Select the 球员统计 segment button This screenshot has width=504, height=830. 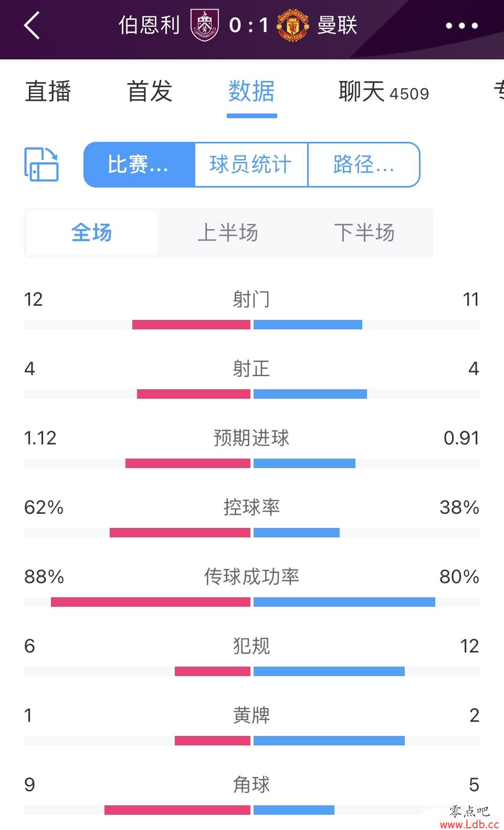pos(251,164)
